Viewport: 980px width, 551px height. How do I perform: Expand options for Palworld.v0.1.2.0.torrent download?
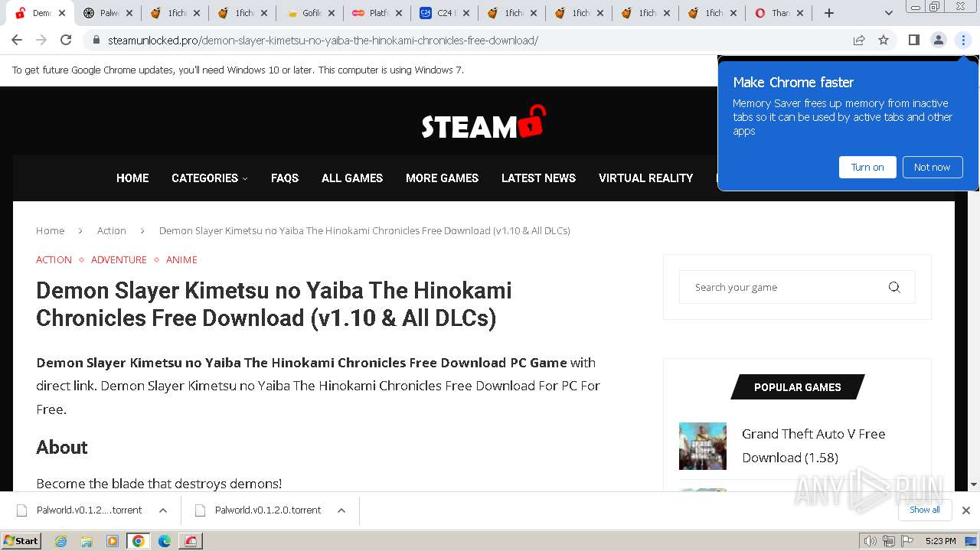coord(341,510)
